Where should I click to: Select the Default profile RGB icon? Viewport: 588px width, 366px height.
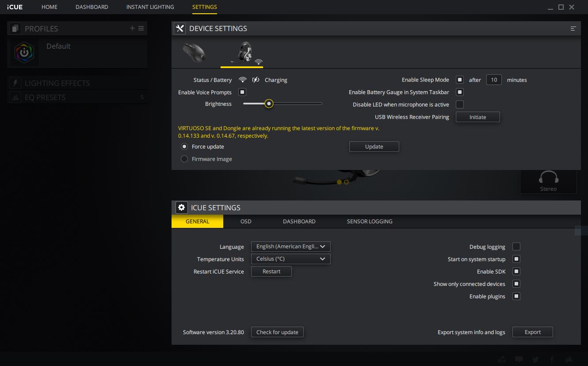pyautogui.click(x=24, y=52)
